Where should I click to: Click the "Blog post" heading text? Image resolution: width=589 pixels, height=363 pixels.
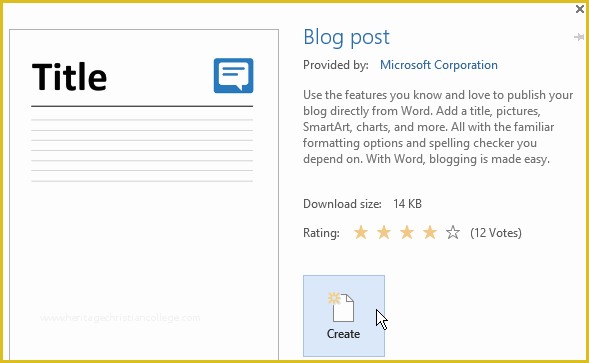click(346, 38)
